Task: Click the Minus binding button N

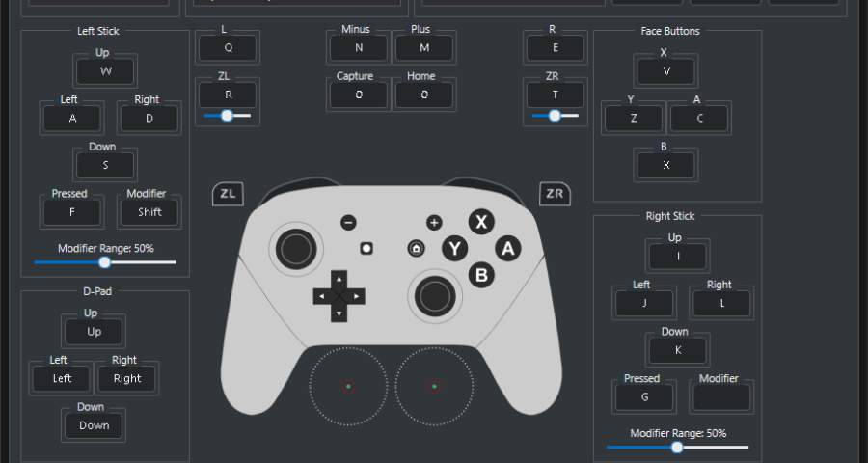Action: (359, 47)
